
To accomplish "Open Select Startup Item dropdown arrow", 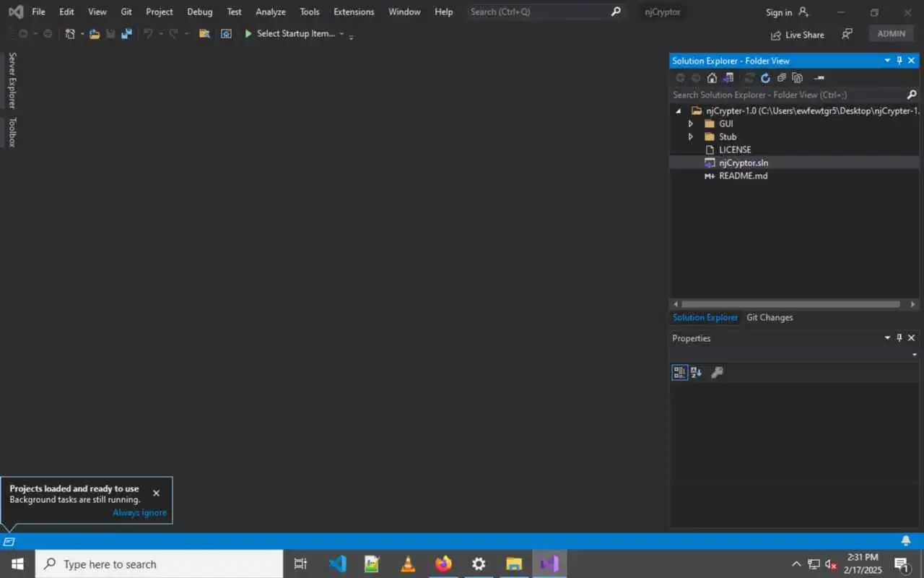I will click(341, 34).
